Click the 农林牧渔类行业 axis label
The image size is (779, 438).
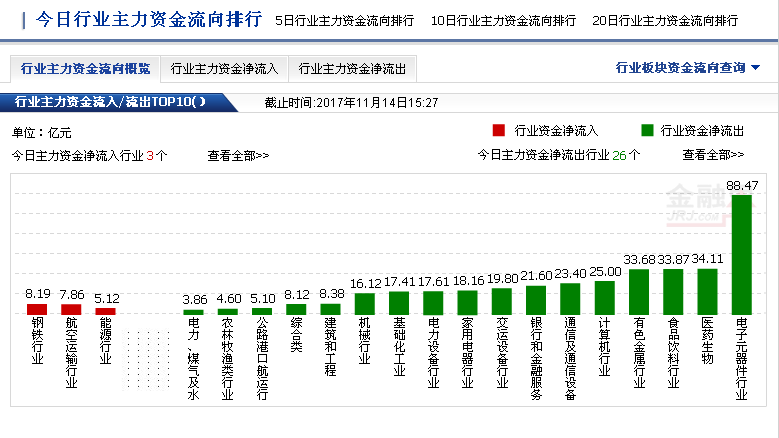point(228,359)
